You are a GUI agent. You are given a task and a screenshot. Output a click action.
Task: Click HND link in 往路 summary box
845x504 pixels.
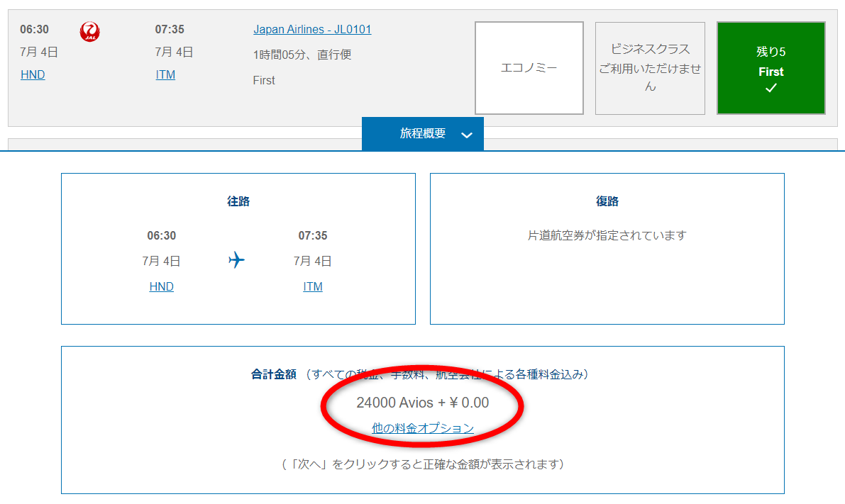[x=162, y=286]
